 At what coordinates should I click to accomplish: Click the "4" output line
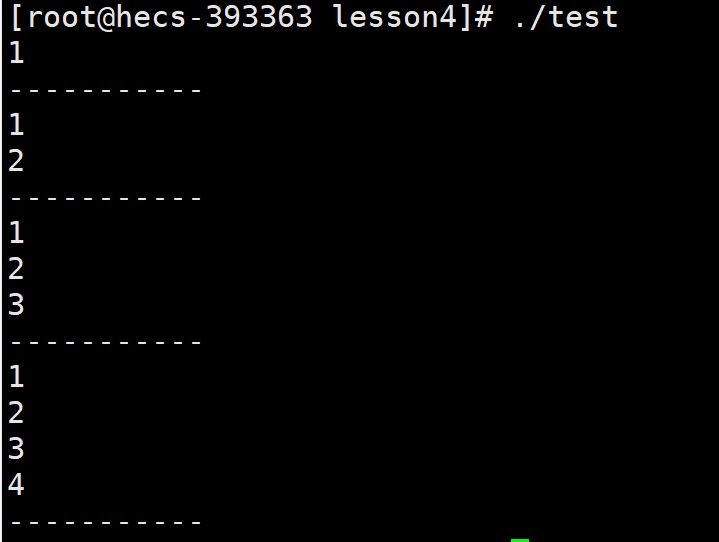tap(16, 485)
